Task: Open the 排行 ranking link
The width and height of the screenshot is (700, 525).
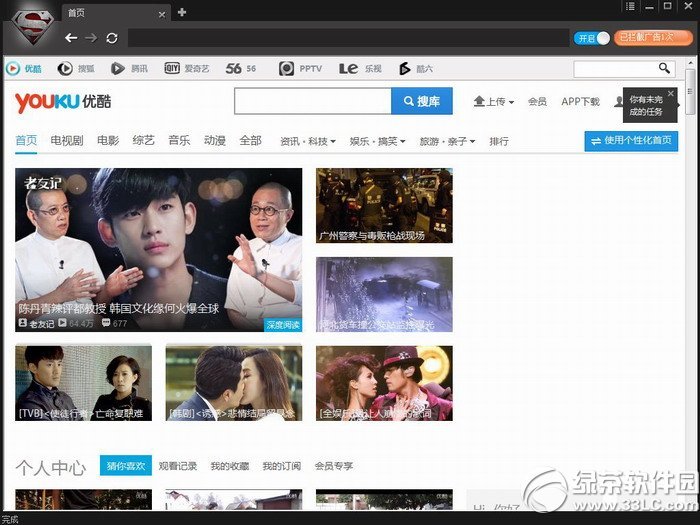Action: pyautogui.click(x=499, y=142)
